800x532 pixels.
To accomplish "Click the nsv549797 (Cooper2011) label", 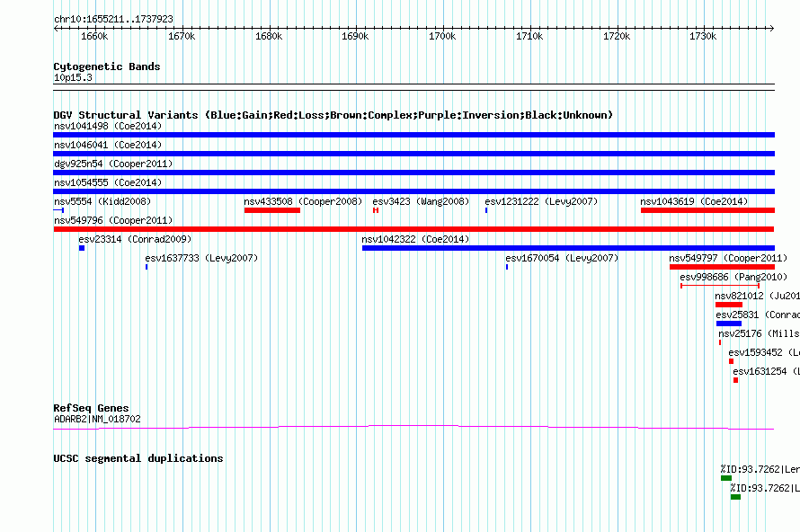I will pyautogui.click(x=729, y=258).
